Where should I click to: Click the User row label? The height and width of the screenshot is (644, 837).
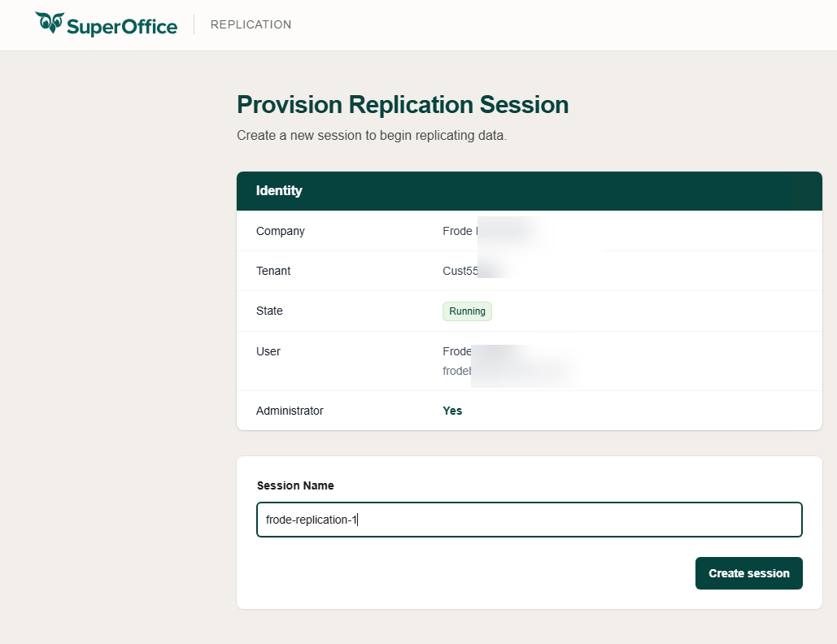pyautogui.click(x=268, y=351)
